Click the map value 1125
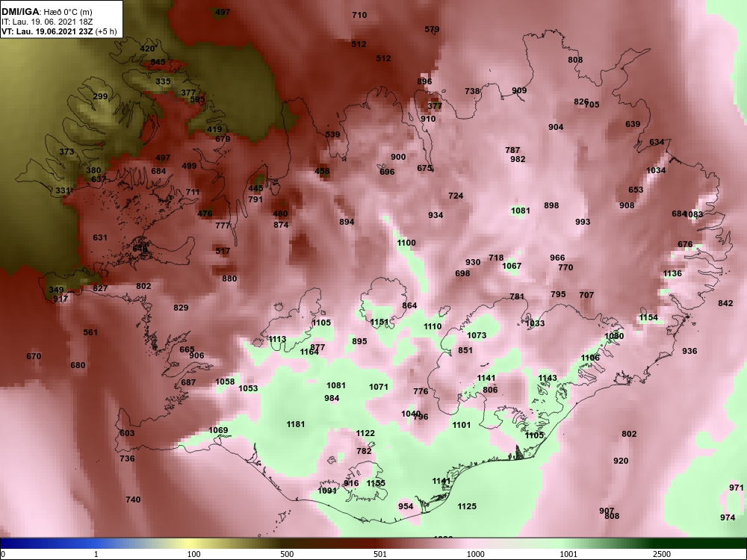The height and width of the screenshot is (560, 747). click(x=467, y=507)
